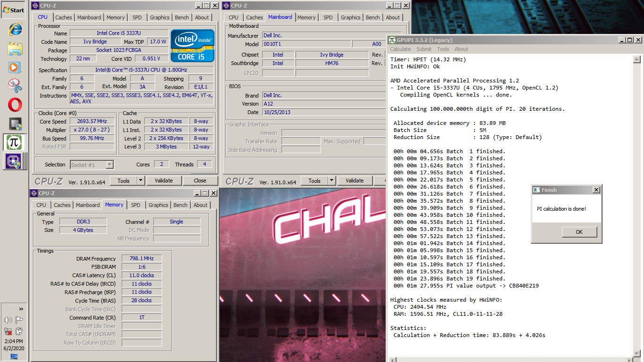Click the Tools button in the CPU-Z Processor window
This screenshot has height=362, width=644.
[124, 181]
